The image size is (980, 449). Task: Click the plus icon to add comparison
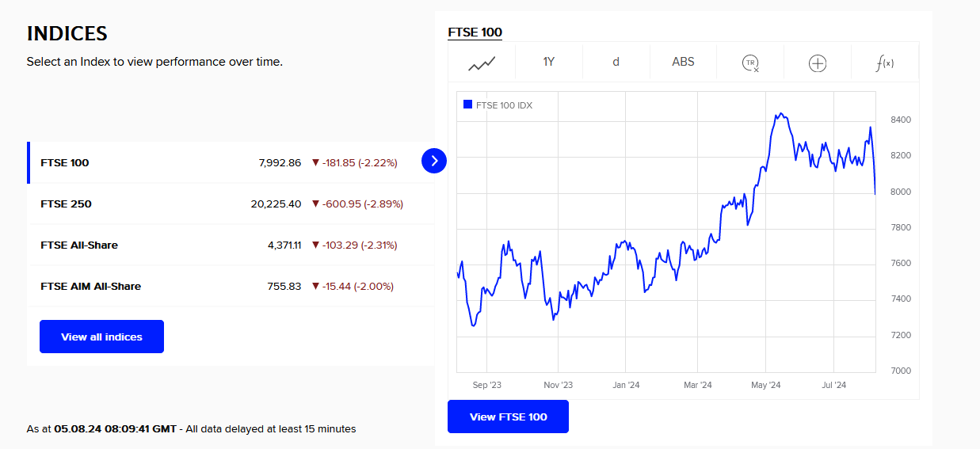pos(818,63)
